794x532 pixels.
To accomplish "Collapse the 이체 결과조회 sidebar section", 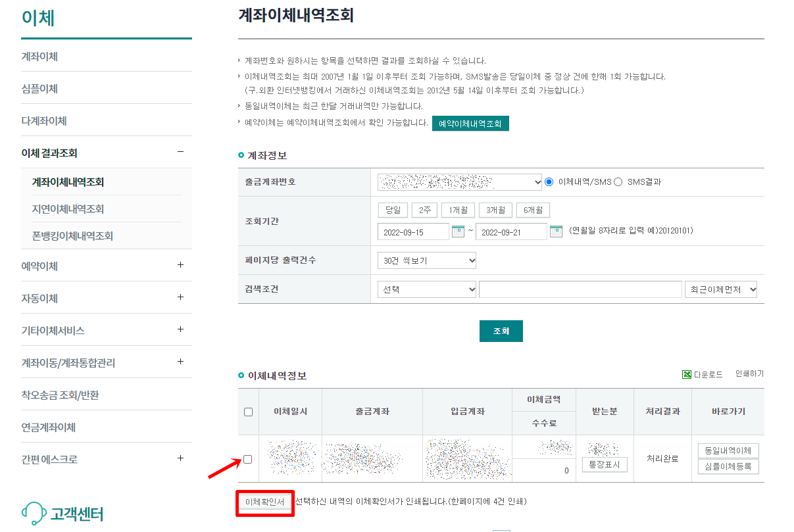I will click(181, 151).
